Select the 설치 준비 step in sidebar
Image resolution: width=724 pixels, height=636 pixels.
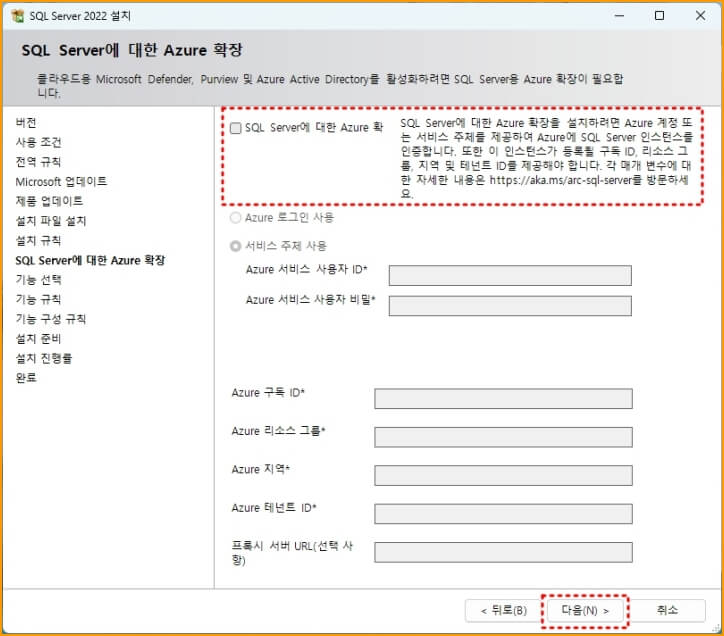coord(38,339)
